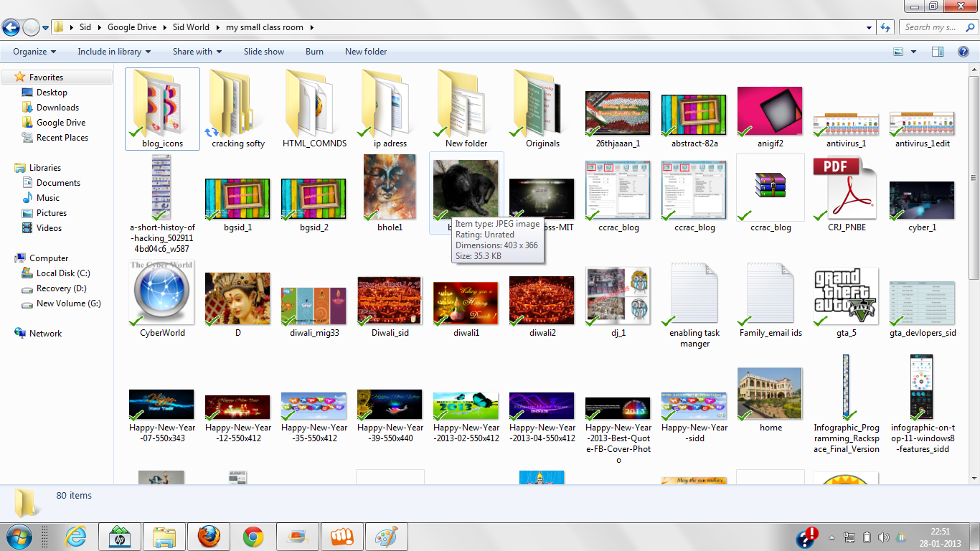Viewport: 980px width, 551px height.
Task: Open the Include in library menu
Action: (113, 51)
